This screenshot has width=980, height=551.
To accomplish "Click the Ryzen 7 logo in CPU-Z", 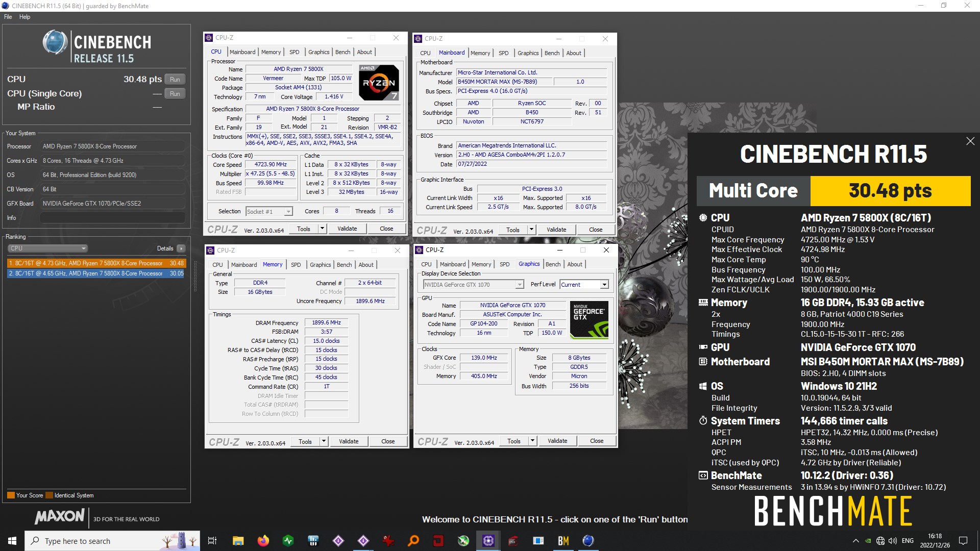I will point(379,82).
